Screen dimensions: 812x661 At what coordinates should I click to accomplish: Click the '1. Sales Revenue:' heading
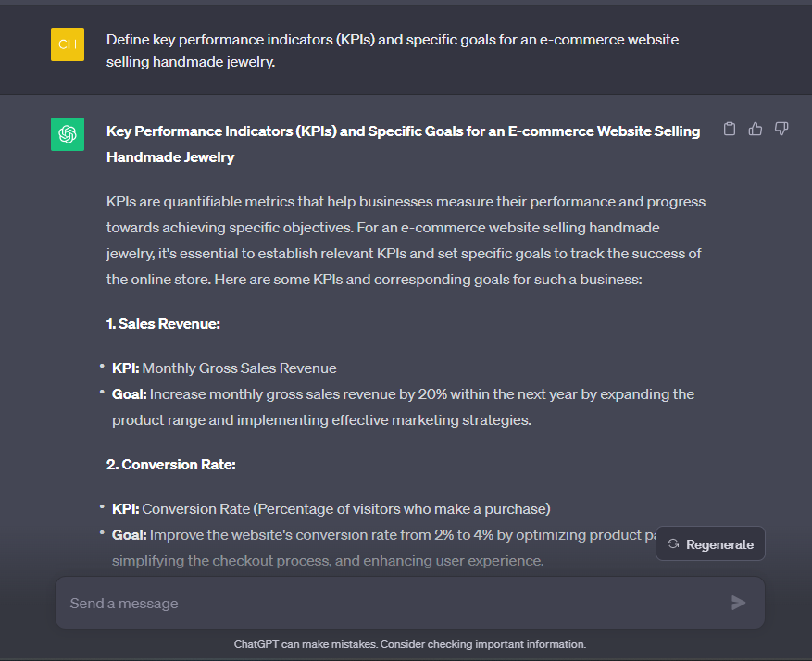tap(163, 324)
